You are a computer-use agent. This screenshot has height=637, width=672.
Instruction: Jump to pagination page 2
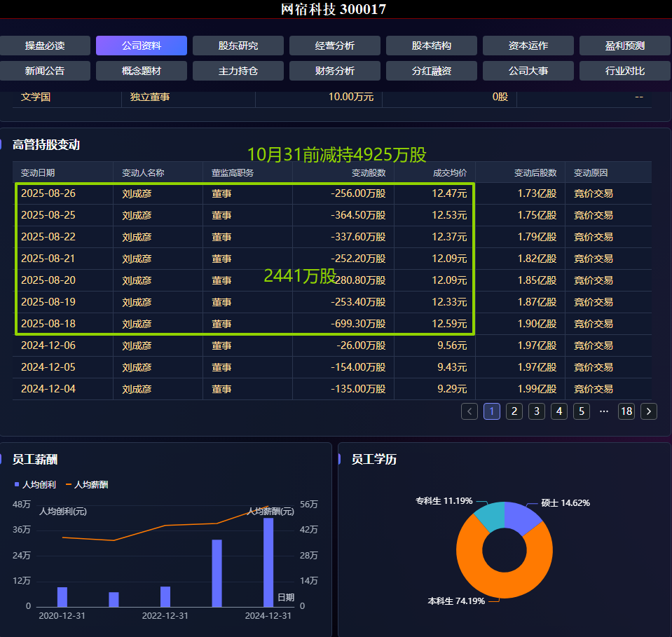coord(514,411)
